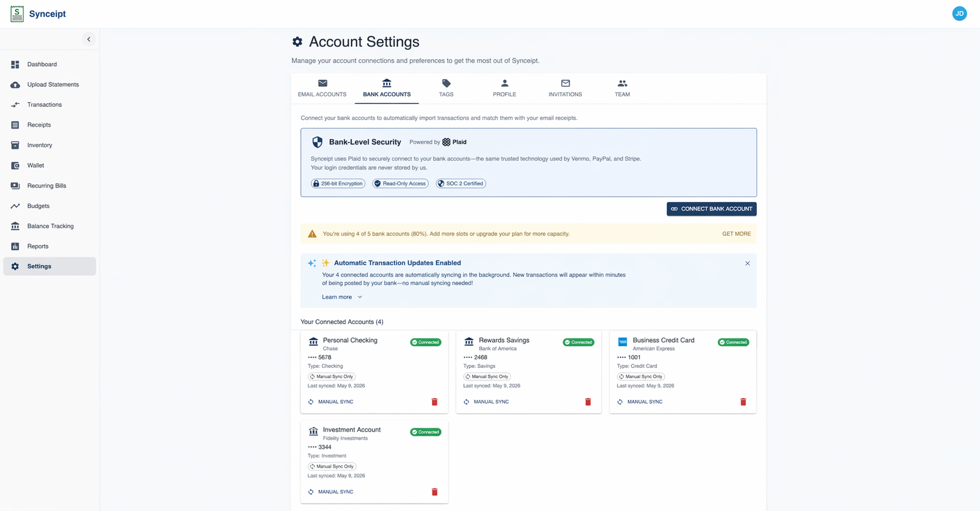Dismiss the Automatic Transaction Updates banner
980x511 pixels.
[747, 263]
